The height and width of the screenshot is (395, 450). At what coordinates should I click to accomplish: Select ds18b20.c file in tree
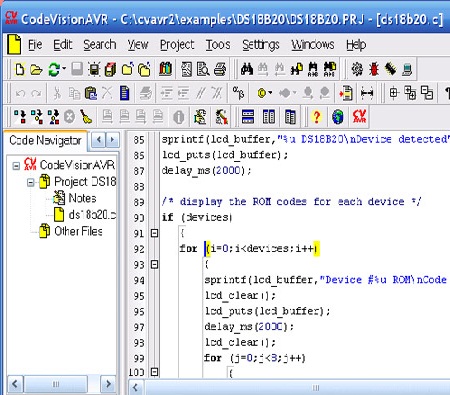(92, 215)
